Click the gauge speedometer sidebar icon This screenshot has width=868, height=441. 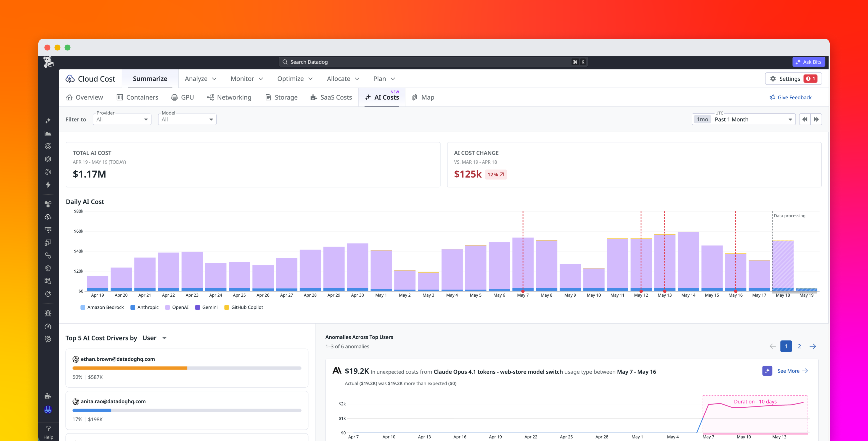coord(48,326)
